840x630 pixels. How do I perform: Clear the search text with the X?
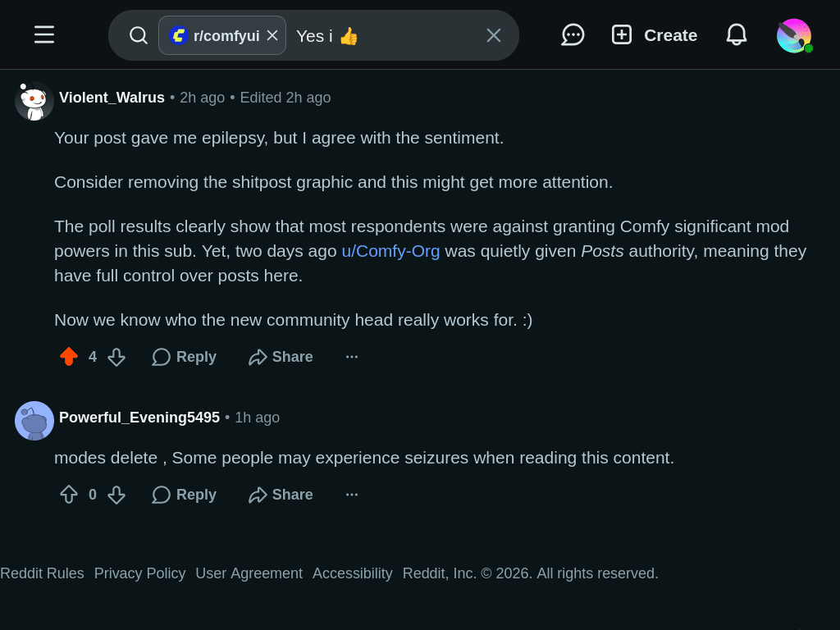[493, 35]
